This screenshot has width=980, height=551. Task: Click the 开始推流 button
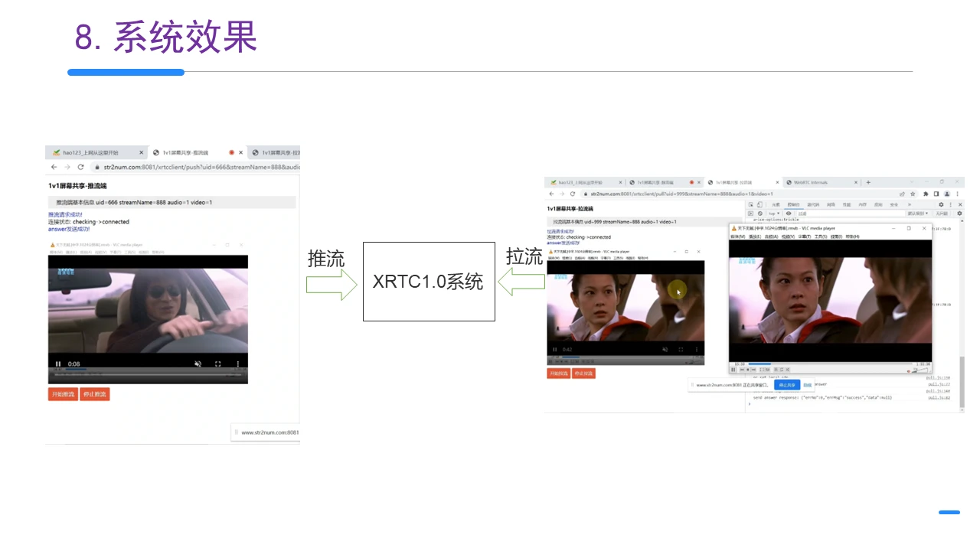click(x=63, y=394)
